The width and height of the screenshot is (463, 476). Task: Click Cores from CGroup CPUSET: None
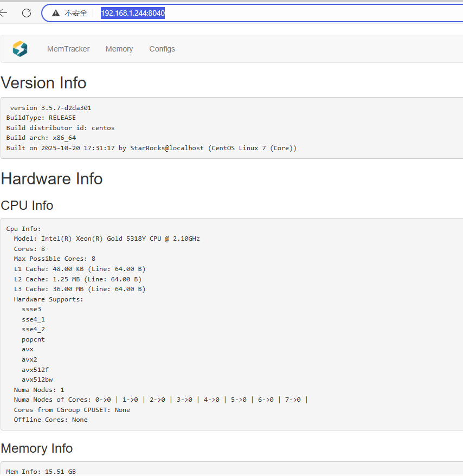click(72, 410)
